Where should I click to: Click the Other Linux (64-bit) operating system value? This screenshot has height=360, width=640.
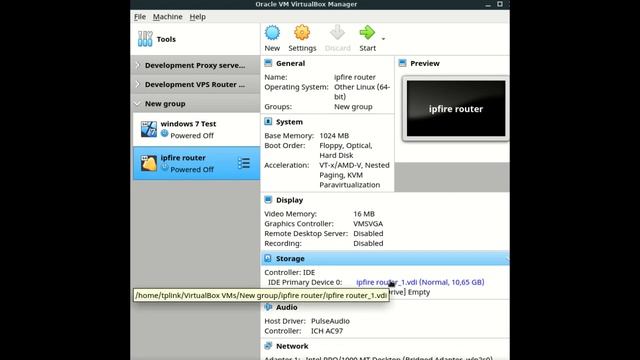(362, 92)
